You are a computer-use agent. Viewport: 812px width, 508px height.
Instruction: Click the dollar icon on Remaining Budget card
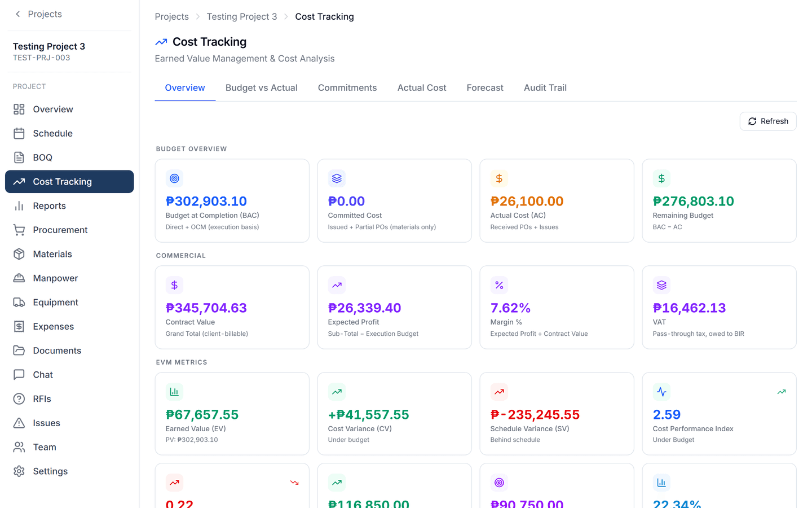coord(661,178)
